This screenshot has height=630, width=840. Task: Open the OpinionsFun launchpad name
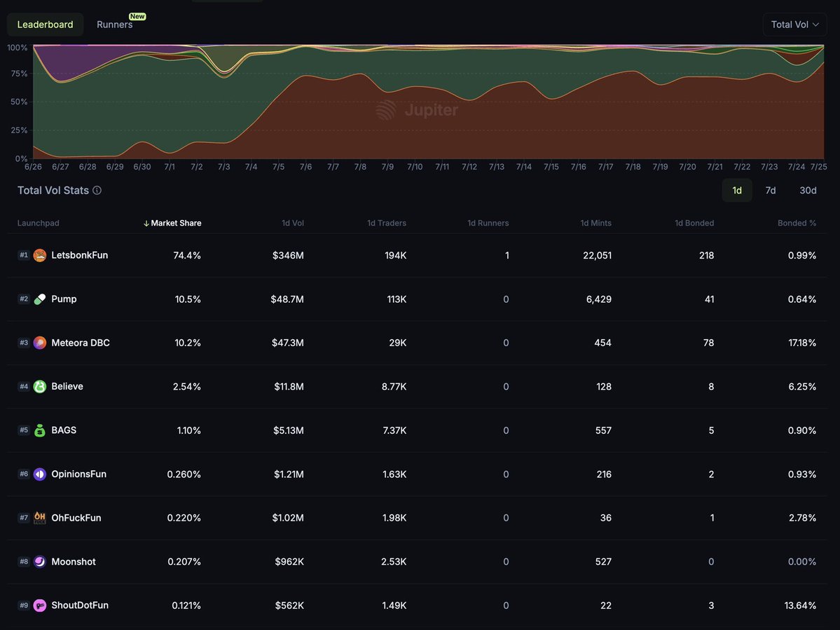pos(78,474)
